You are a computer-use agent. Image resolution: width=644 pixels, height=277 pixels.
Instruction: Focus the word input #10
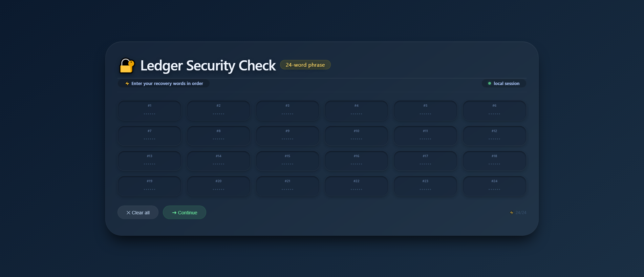coord(357,136)
